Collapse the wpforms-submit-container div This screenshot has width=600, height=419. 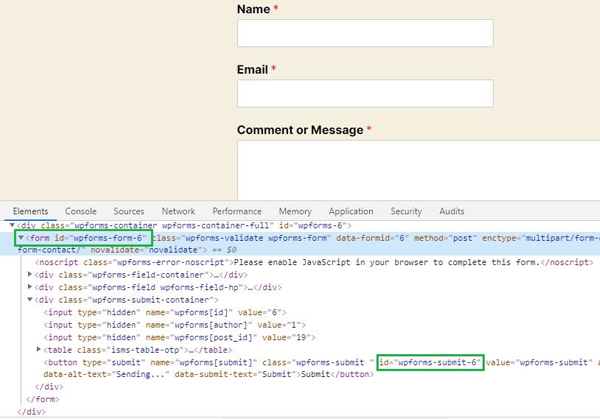click(x=30, y=299)
